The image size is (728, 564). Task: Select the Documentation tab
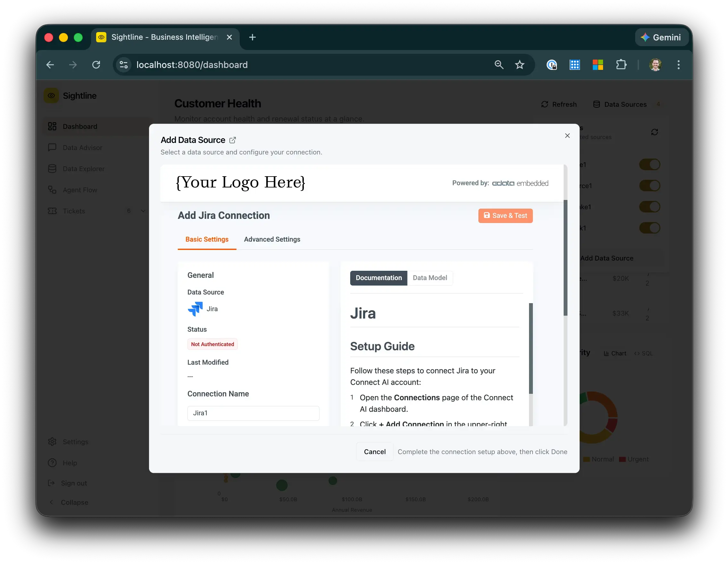[378, 278]
